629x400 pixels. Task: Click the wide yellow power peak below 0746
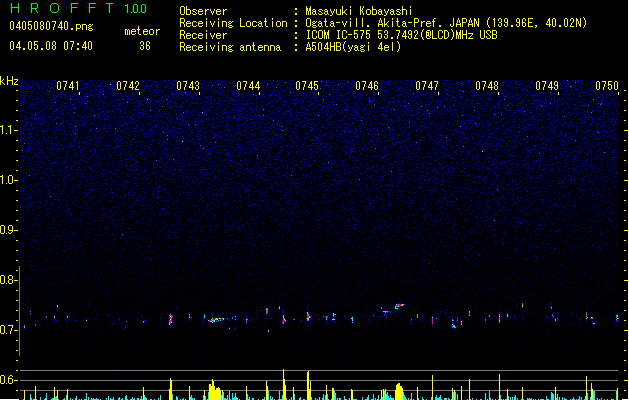(x=399, y=392)
